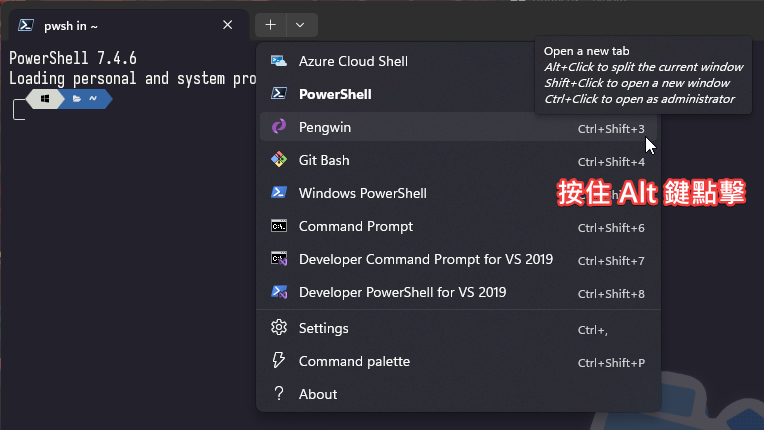Click the Command palette lightning icon
Image resolution: width=764 pixels, height=430 pixels.
pos(279,361)
